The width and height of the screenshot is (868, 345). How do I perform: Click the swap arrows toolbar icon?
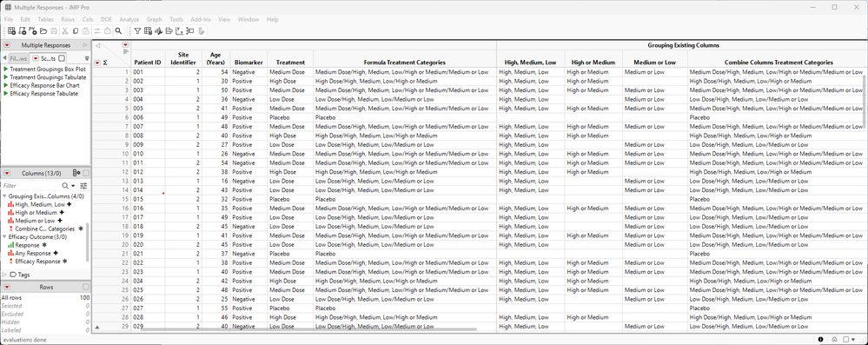pos(96,31)
